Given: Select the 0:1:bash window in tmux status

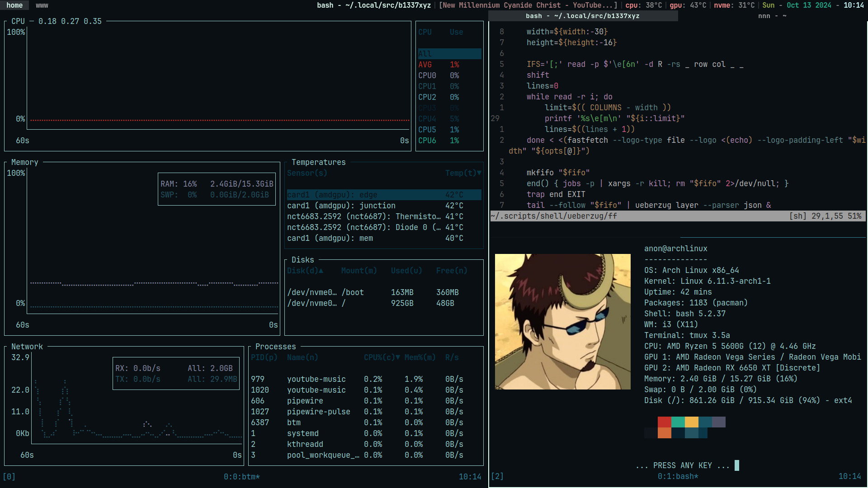Looking at the screenshot, I should coord(678,476).
